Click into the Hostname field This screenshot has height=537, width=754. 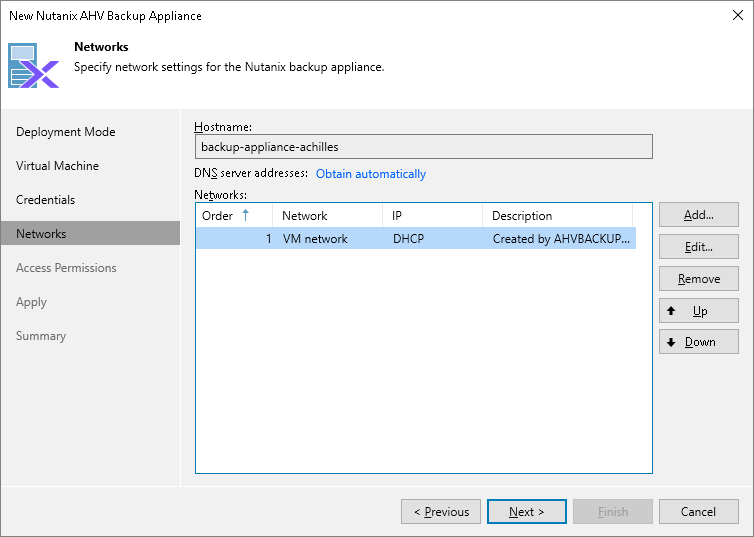click(423, 147)
